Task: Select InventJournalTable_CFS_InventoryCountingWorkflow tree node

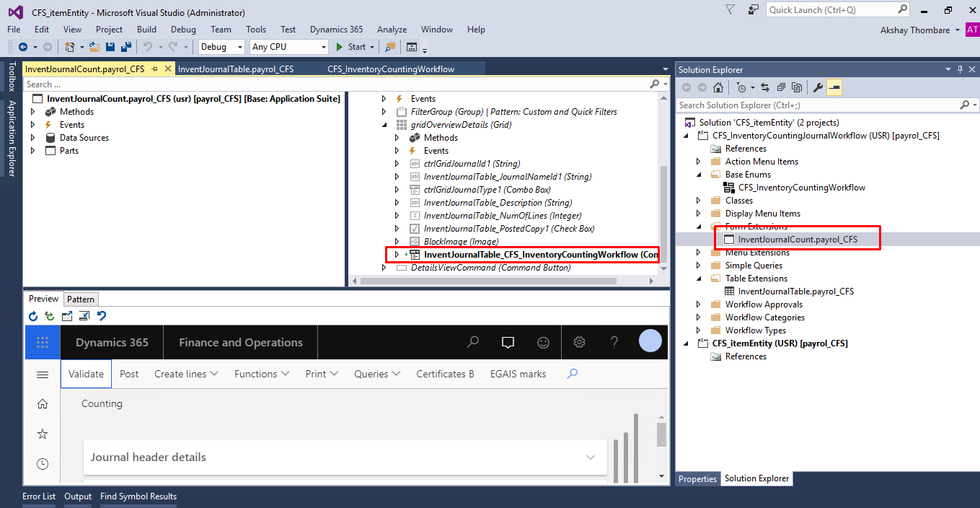Action: point(540,255)
